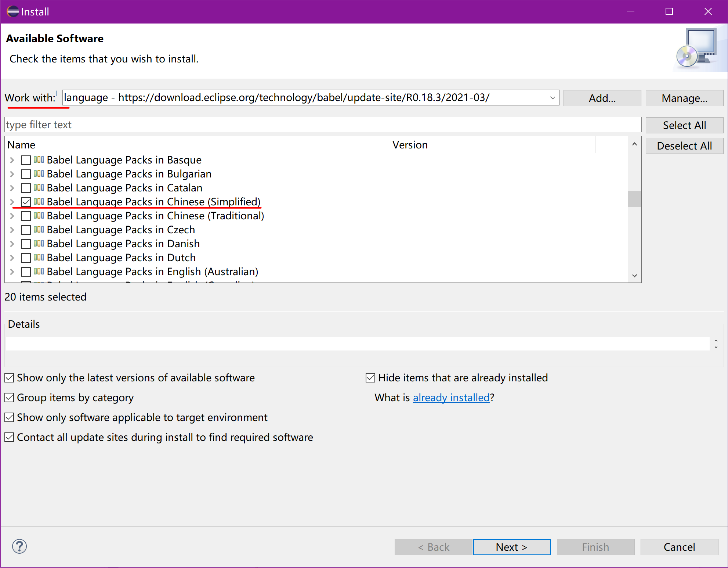
Task: Expand the Catalan language pack tree node
Action: [x=12, y=188]
